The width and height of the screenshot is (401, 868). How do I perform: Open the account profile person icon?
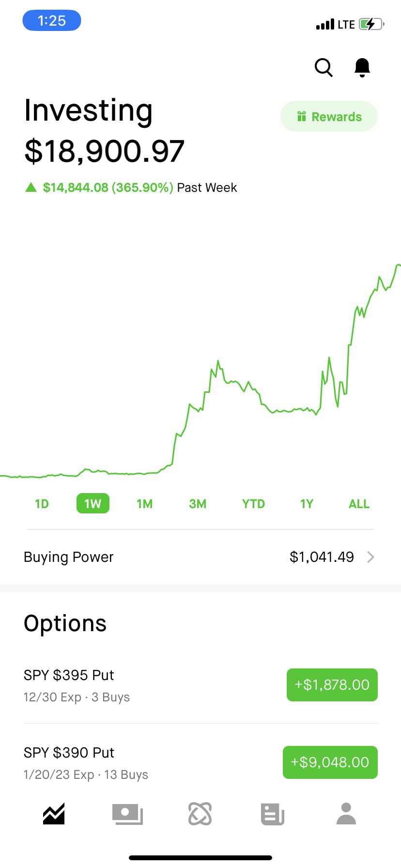point(346,814)
